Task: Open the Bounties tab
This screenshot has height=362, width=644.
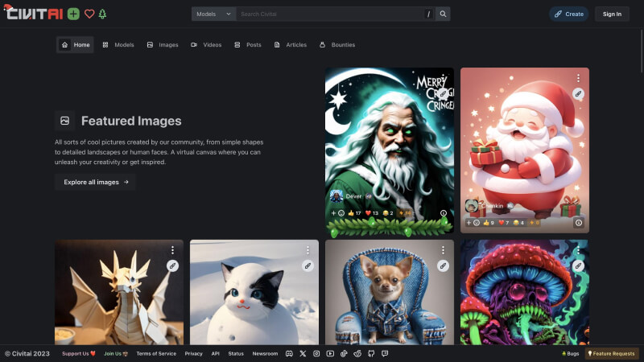Action: tap(336, 45)
